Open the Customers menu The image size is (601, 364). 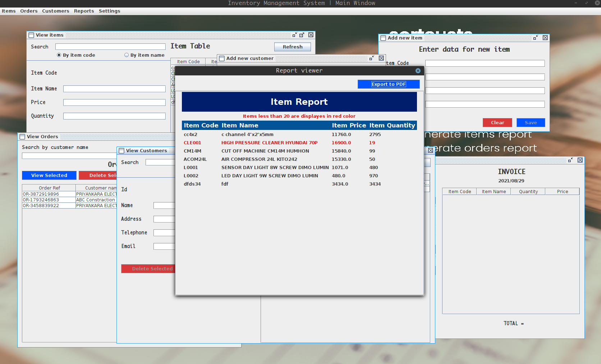55,11
